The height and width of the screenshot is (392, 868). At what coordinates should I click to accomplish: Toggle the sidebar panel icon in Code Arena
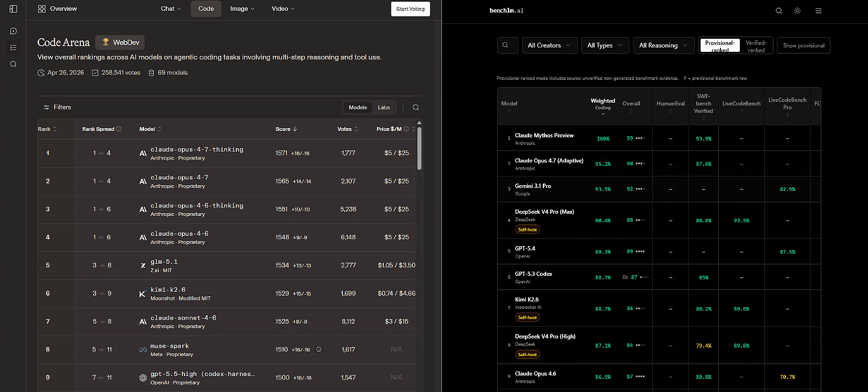(x=13, y=9)
